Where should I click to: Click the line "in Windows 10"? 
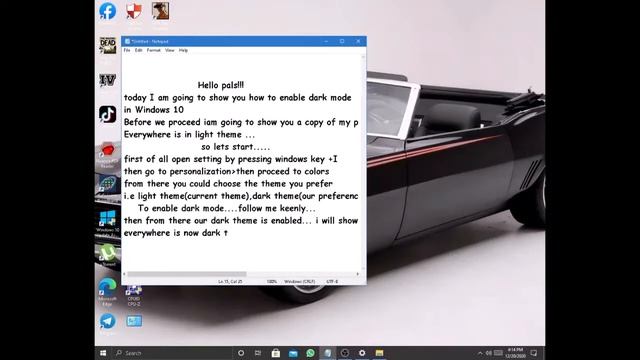tap(154, 110)
